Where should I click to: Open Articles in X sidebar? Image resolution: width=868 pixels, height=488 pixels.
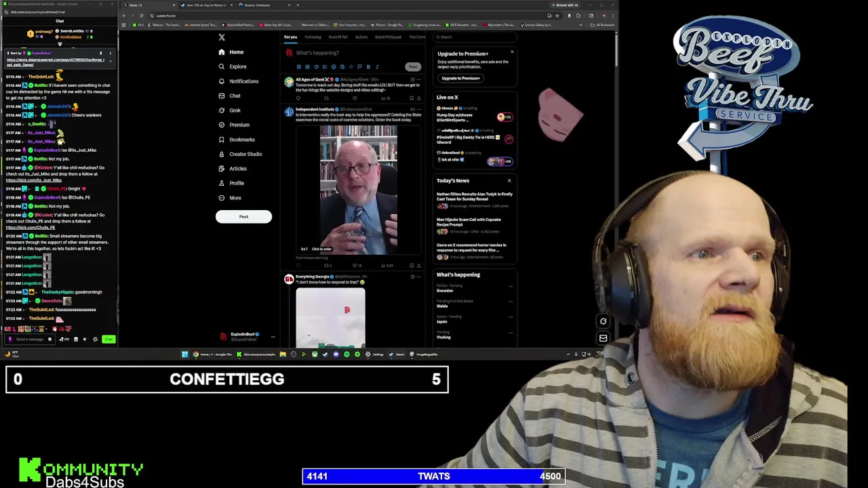point(232,169)
